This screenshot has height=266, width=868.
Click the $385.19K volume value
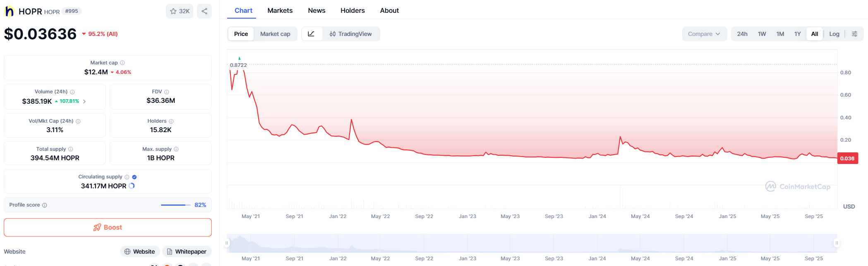coord(37,101)
